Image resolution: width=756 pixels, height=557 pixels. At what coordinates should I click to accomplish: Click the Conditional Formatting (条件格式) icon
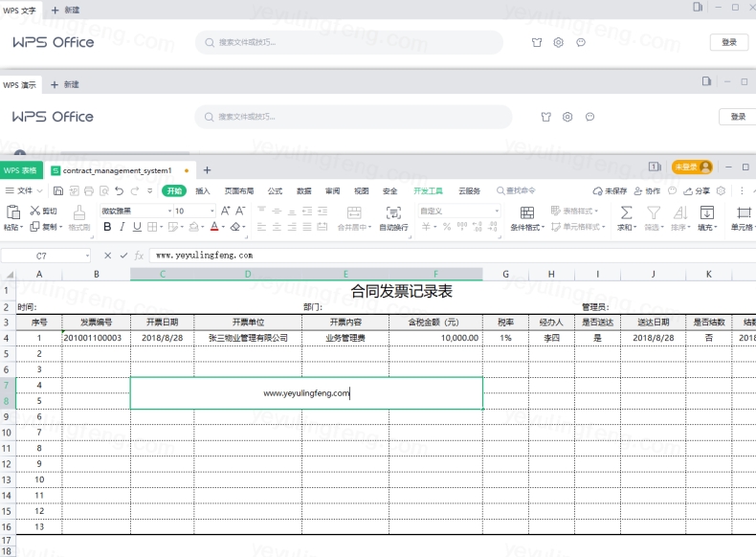click(527, 212)
